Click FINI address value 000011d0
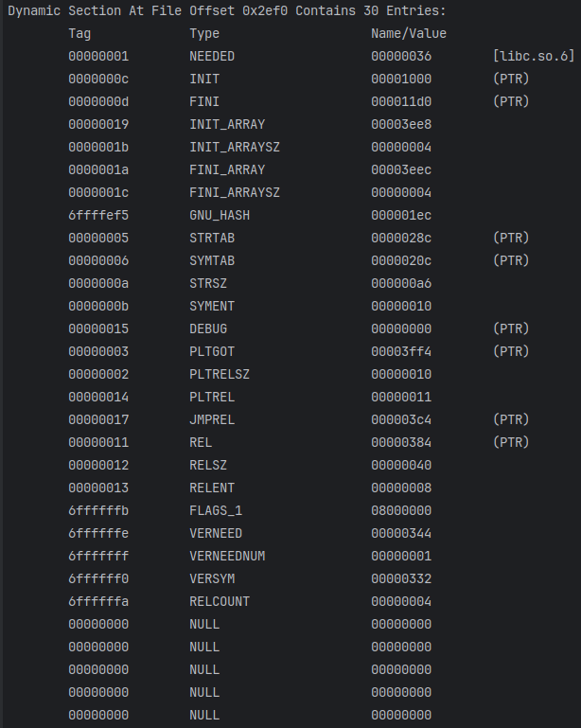This screenshot has height=728, width=581. click(x=401, y=101)
